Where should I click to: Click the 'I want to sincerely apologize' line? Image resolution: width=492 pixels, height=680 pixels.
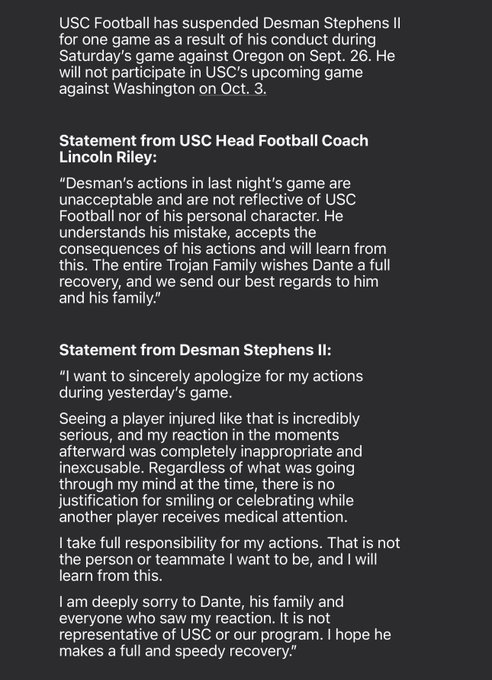211,376
